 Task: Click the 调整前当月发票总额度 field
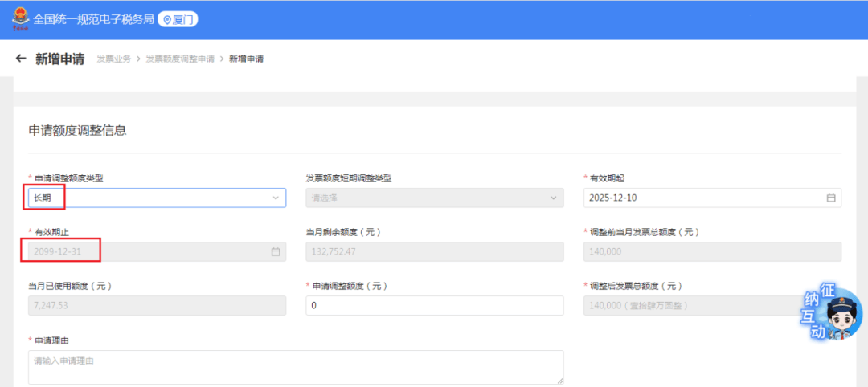pos(712,251)
